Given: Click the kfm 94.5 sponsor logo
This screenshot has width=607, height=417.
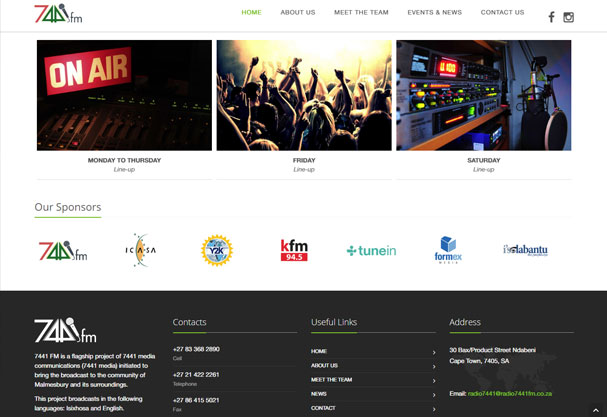Looking at the screenshot, I should click(x=294, y=250).
